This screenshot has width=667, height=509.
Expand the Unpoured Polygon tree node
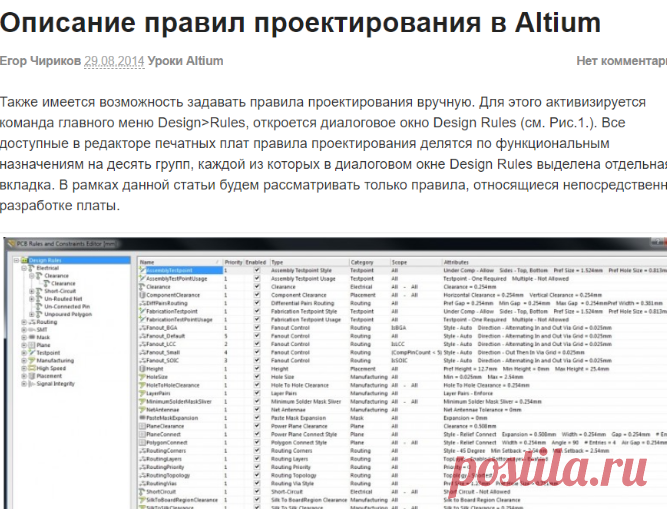click(32, 314)
